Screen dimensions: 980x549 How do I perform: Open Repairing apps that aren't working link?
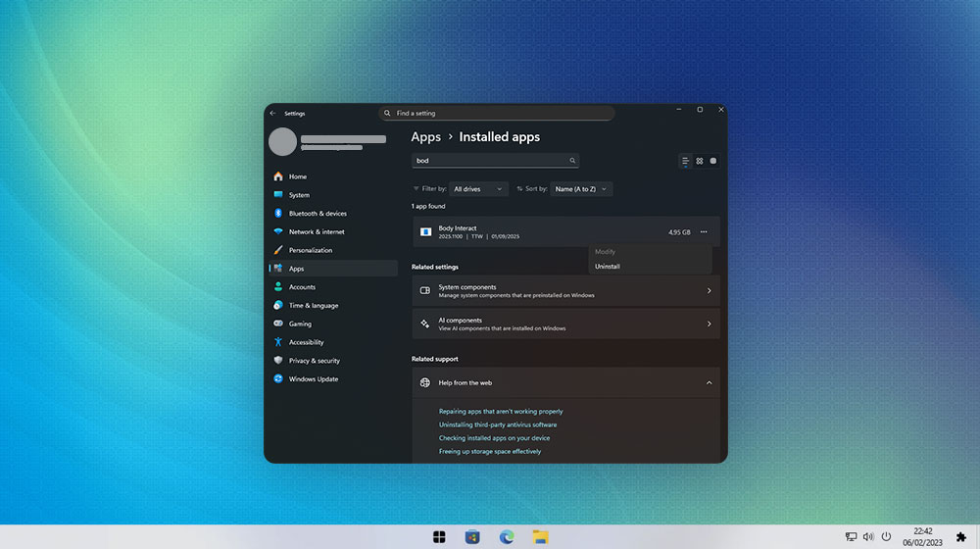pyautogui.click(x=501, y=412)
